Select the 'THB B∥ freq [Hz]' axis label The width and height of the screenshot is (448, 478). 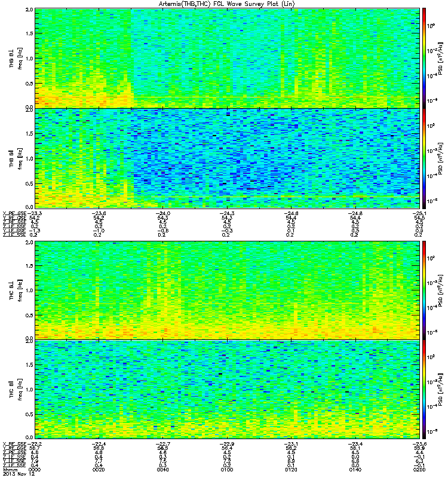pos(16,158)
